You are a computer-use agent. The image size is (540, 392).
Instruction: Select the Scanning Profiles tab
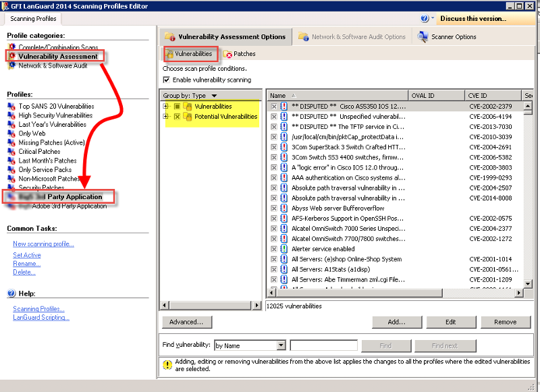[x=33, y=19]
